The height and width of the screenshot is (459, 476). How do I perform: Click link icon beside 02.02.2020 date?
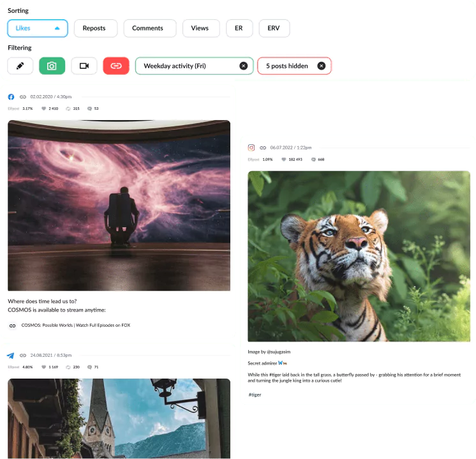tap(23, 97)
